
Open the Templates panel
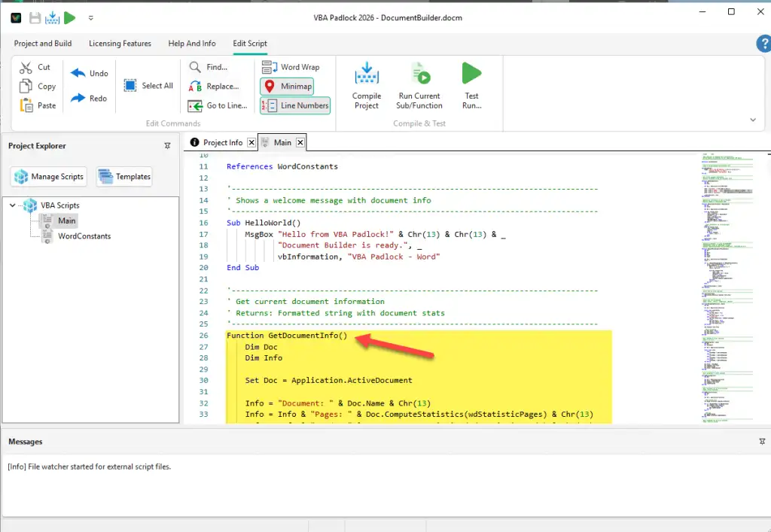tap(124, 176)
